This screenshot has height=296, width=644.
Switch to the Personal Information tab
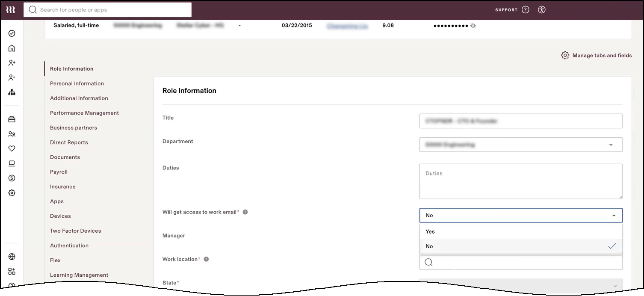click(77, 83)
